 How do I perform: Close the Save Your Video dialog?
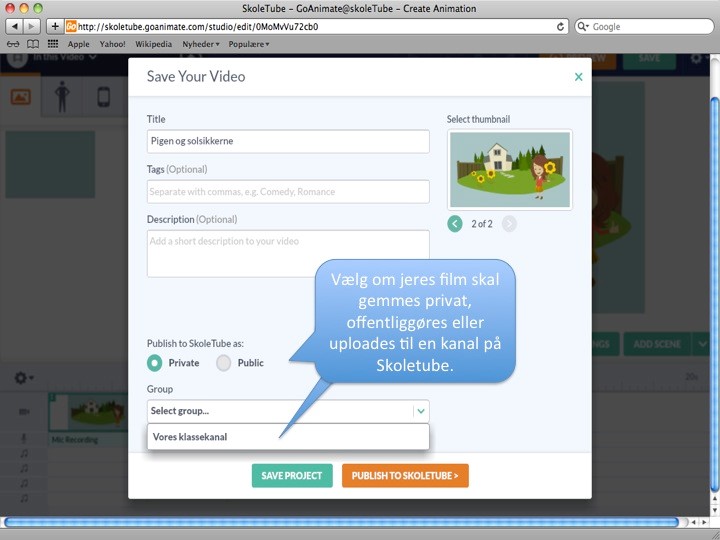pos(579,77)
